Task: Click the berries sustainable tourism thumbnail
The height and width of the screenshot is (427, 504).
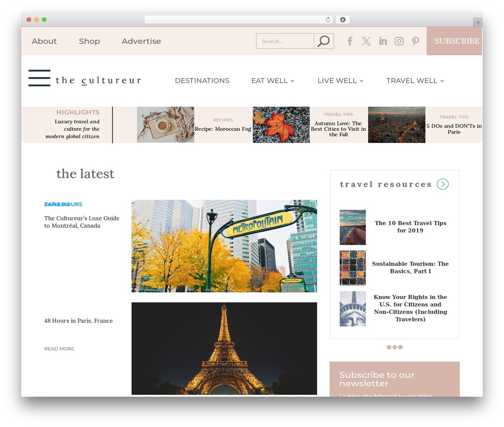Action: [x=353, y=268]
